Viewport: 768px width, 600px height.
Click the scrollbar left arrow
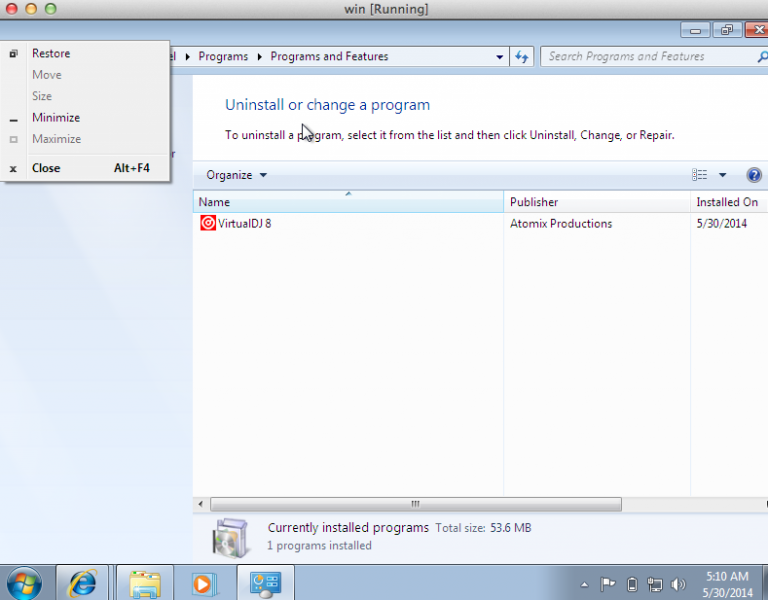[x=200, y=504]
